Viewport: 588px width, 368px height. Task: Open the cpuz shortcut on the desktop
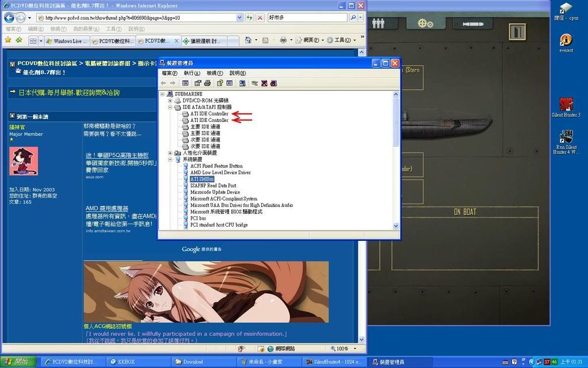click(x=566, y=11)
